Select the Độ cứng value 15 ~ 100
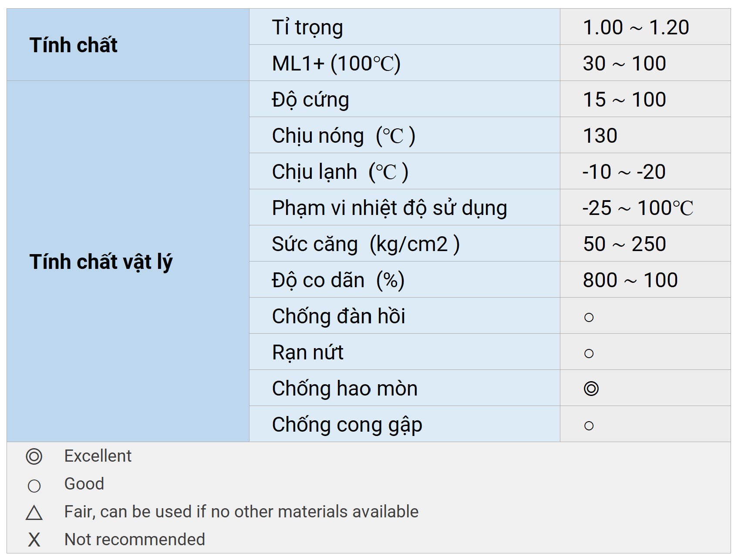This screenshot has height=560, width=738. pyautogui.click(x=624, y=100)
